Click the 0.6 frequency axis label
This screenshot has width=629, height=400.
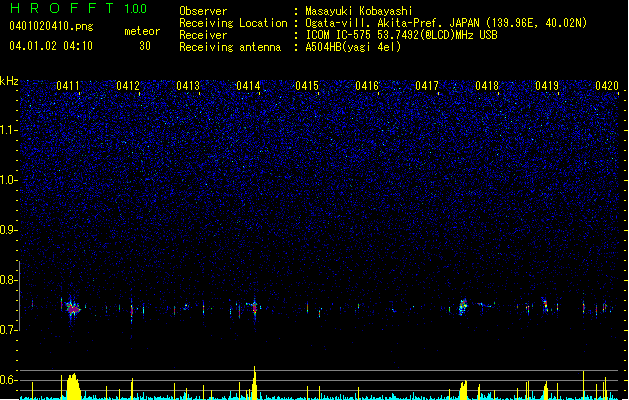(9, 380)
